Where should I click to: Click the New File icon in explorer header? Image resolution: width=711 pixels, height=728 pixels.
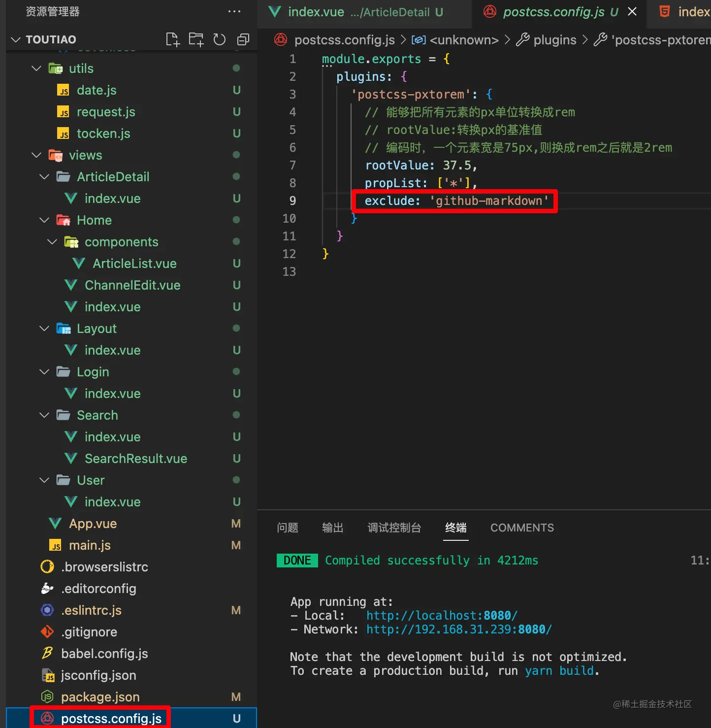(173, 39)
